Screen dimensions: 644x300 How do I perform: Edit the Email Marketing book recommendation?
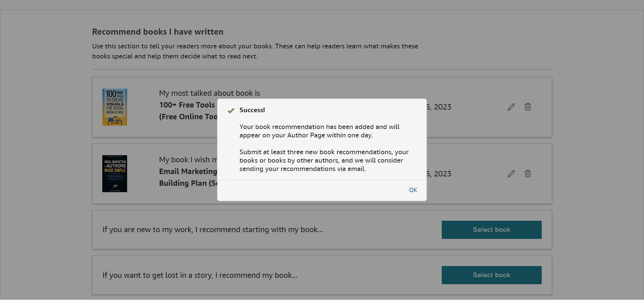click(511, 174)
